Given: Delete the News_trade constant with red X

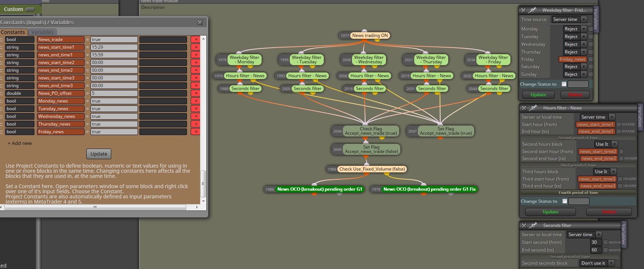Looking at the screenshot, I should click(x=196, y=40).
